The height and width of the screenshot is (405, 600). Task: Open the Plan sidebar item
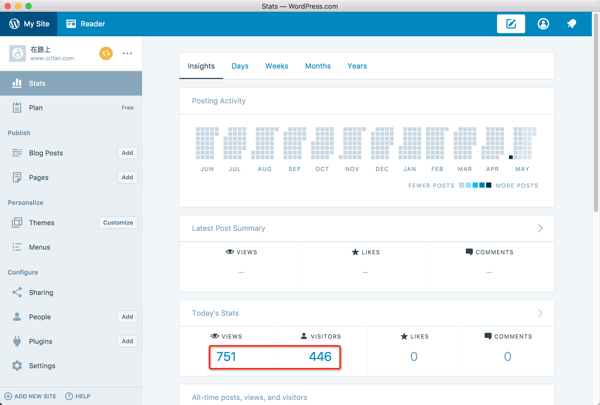[x=71, y=108]
